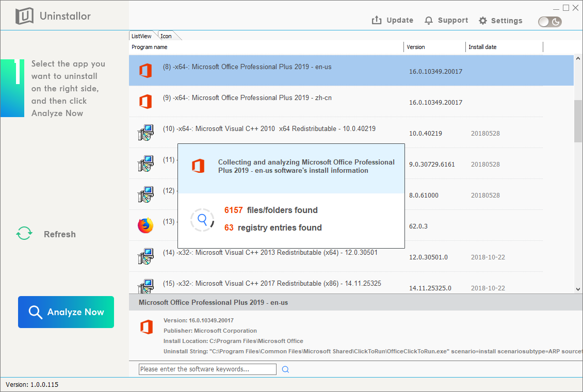Click Office icon for zh-cn entry (9)
The image size is (583, 392).
[x=145, y=102]
